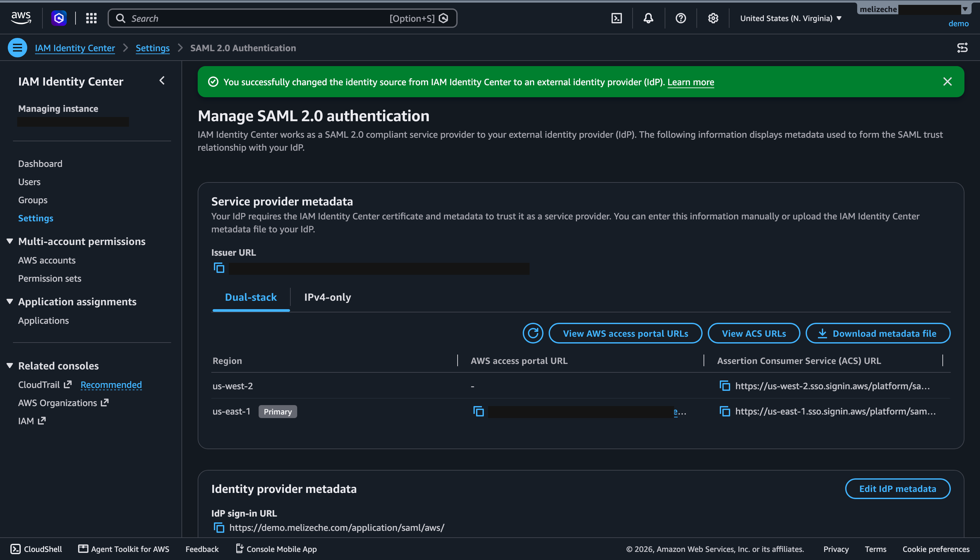Screen dimensions: 980x560
Task: Open Applications in sidebar
Action: [x=43, y=321]
